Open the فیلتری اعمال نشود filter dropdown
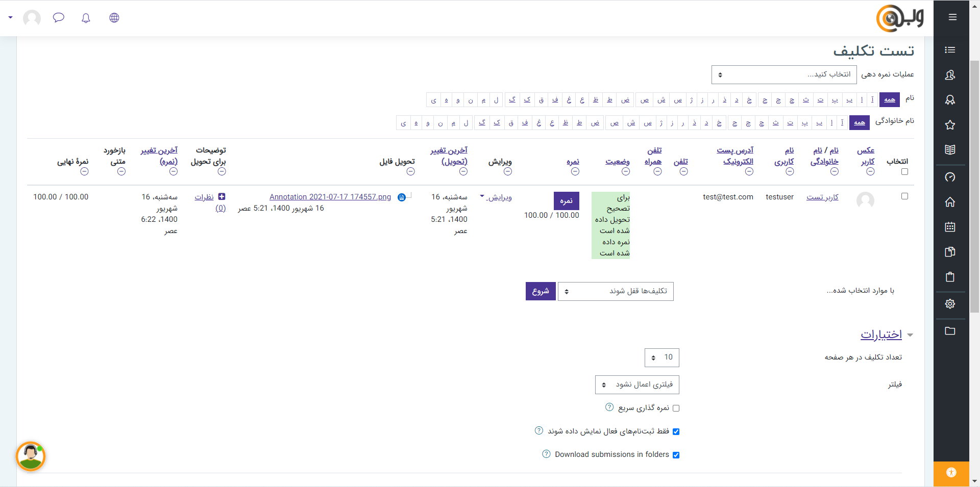The image size is (980, 487). tap(637, 385)
